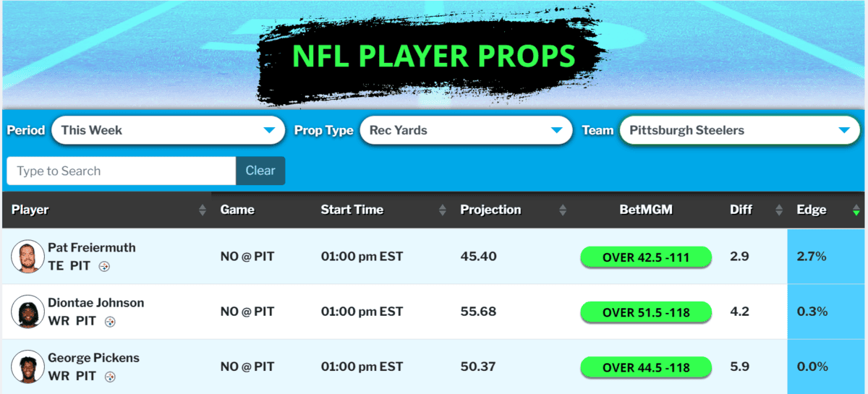Click Steelers logo beside Diontae Johnson
This screenshot has height=394, width=868.
click(x=110, y=322)
